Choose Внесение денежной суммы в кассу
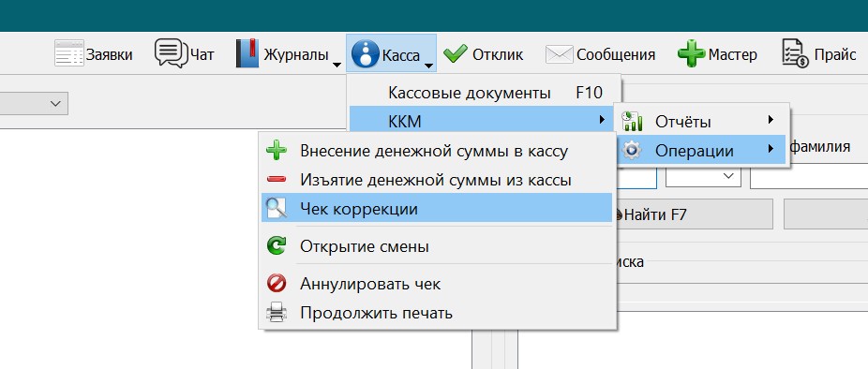868x369 pixels. 437,151
